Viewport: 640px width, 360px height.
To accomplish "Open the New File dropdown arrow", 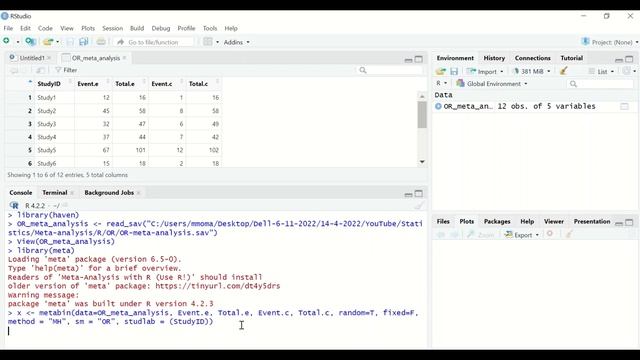I will (18, 42).
